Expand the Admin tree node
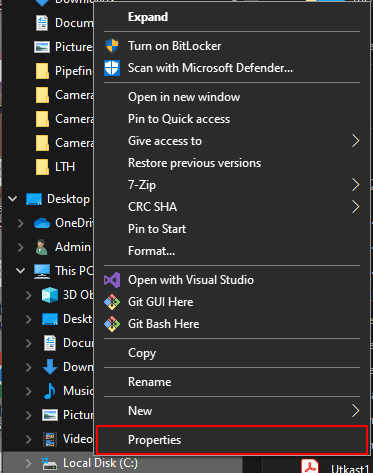This screenshot has height=473, width=373. coord(21,247)
